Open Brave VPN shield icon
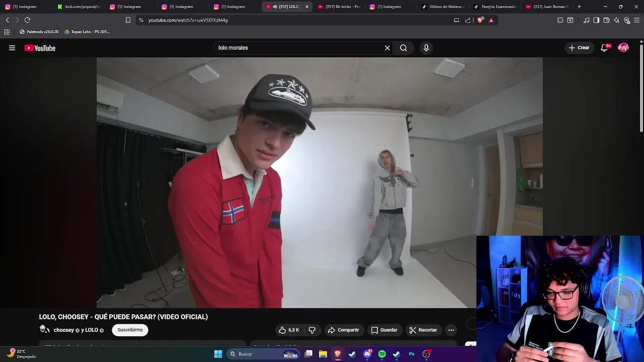Viewport: 644px width, 362px height. [x=627, y=20]
